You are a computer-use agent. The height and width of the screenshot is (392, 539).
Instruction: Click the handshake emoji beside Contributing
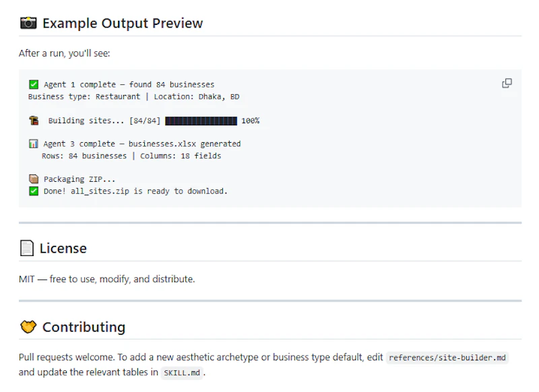[28, 327]
